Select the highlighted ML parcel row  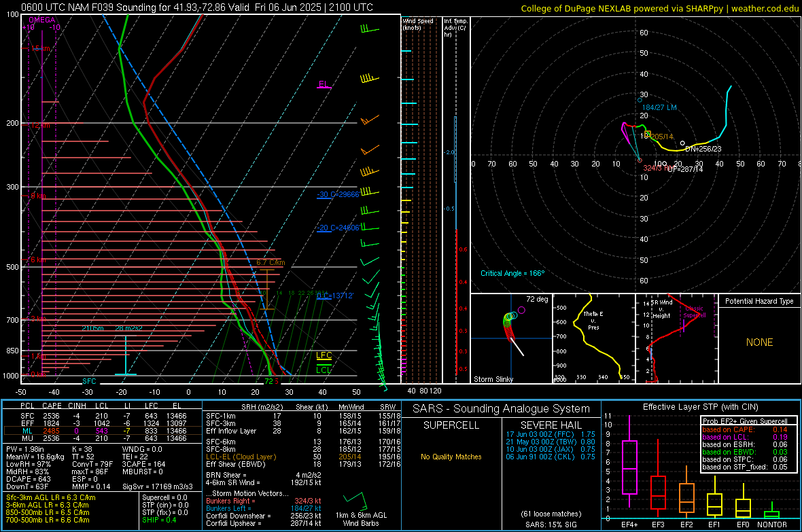click(x=103, y=431)
